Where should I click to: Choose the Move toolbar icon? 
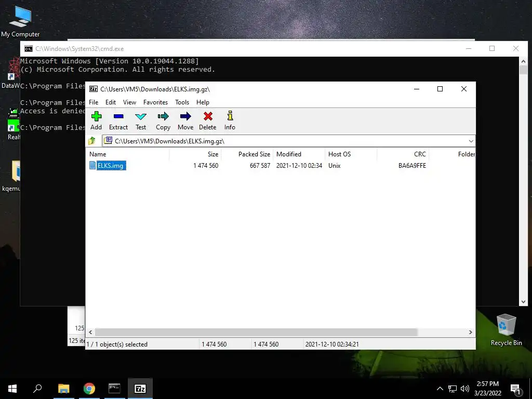pos(185,121)
